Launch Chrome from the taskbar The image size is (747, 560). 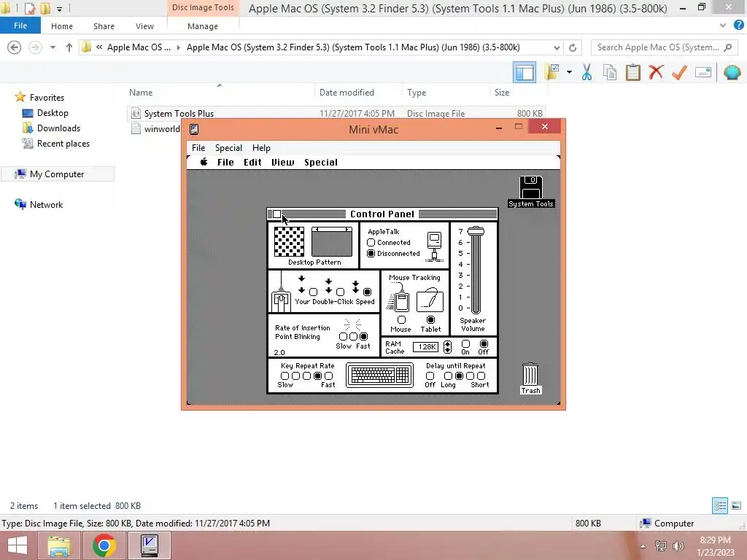(x=104, y=545)
